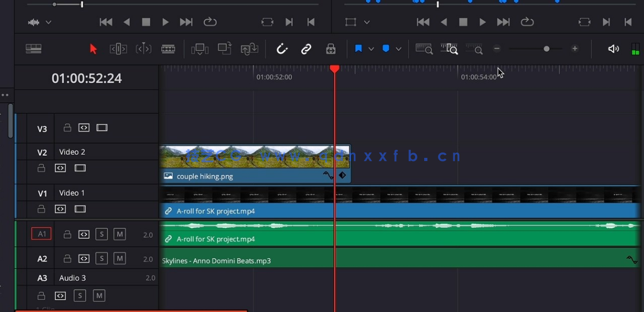The image size is (644, 312).
Task: Toggle the Position Lock icon
Action: 330,48
